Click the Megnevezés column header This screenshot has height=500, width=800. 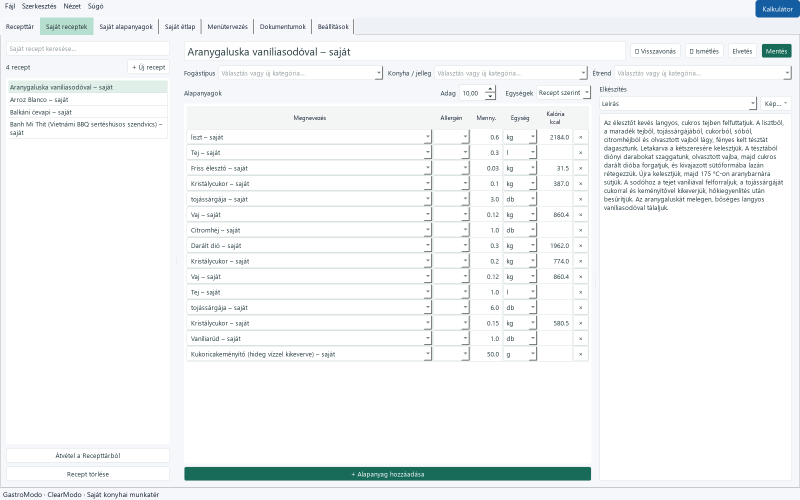(309, 118)
